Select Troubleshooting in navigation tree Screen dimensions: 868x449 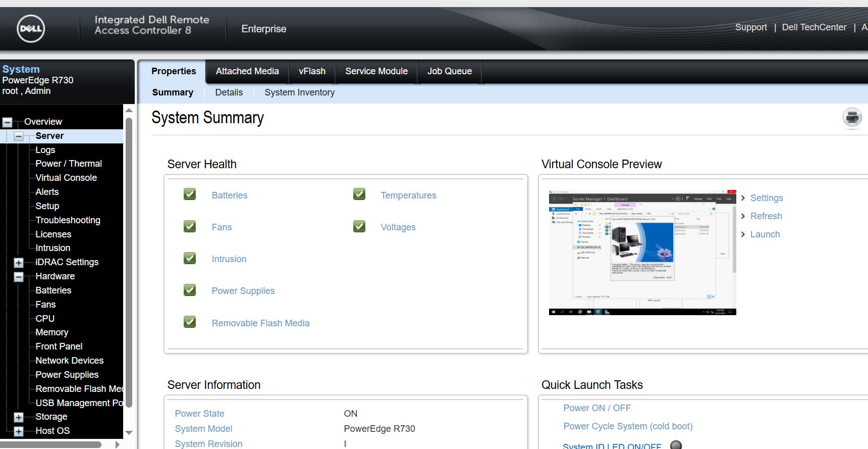coord(68,220)
